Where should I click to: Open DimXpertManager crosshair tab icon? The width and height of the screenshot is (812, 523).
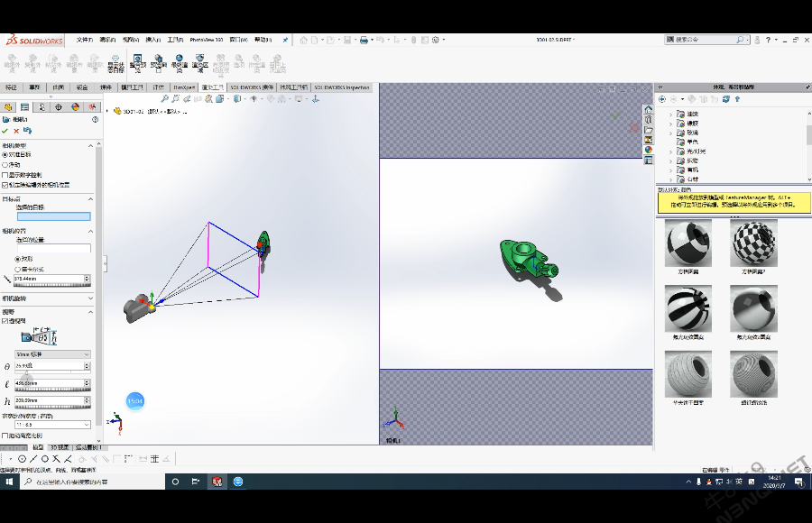(59, 107)
